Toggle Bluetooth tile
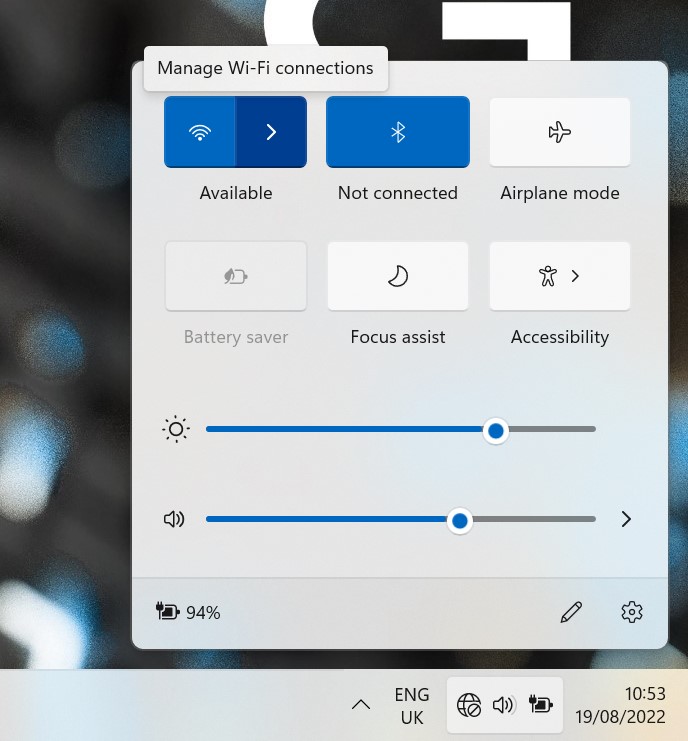 (x=398, y=132)
